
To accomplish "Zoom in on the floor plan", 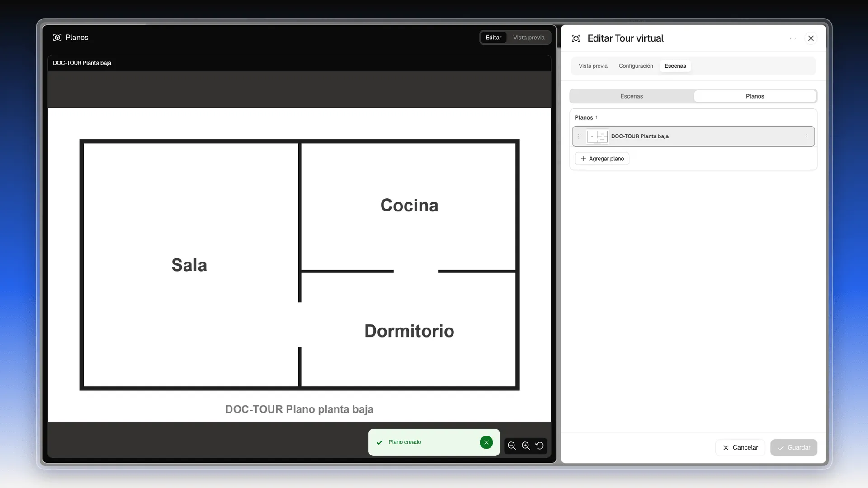I will (526, 446).
